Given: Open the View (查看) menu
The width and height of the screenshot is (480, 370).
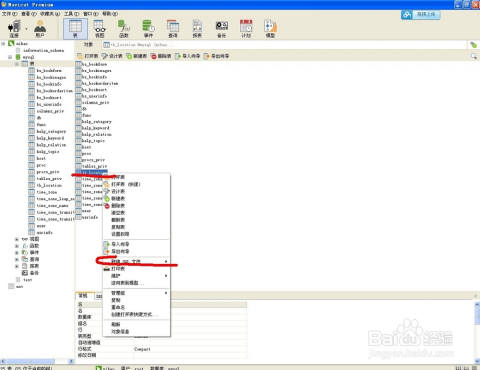Looking at the screenshot, I should (x=29, y=14).
